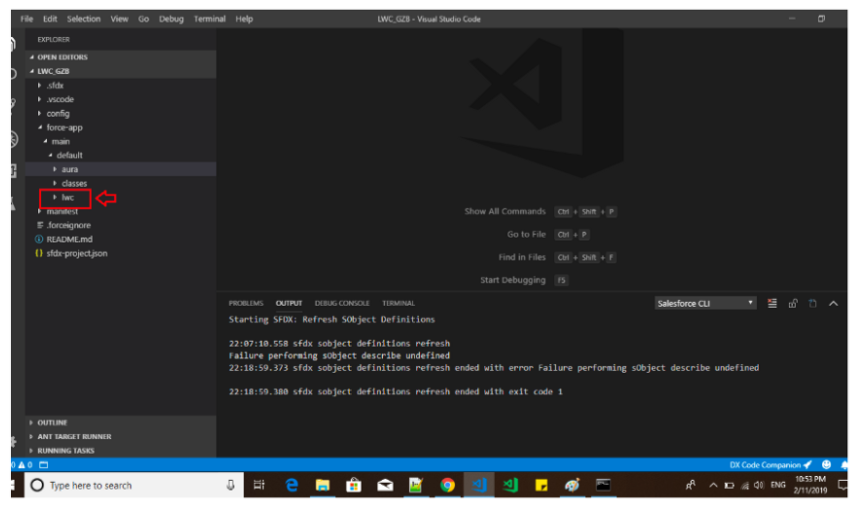This screenshot has height=510, width=860.
Task: Maximize the panel with the chevron-up icon
Action: [x=833, y=303]
